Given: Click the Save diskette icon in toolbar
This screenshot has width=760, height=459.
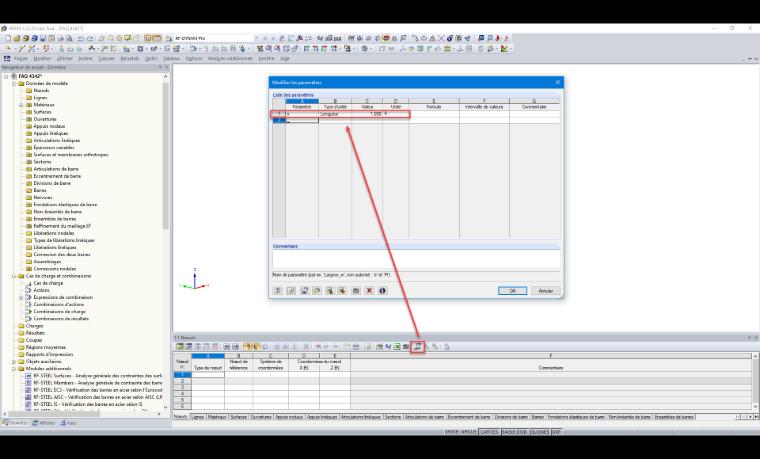Looking at the screenshot, I should coord(43,38).
